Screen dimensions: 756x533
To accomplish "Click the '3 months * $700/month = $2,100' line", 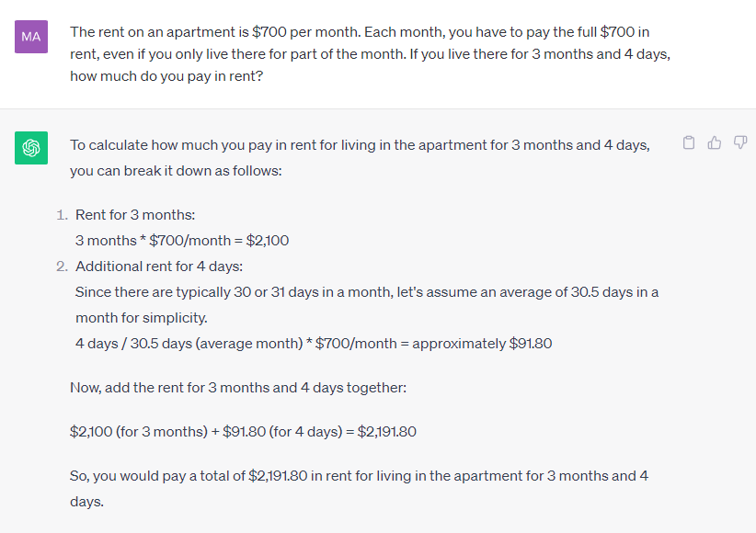I will 182,241.
